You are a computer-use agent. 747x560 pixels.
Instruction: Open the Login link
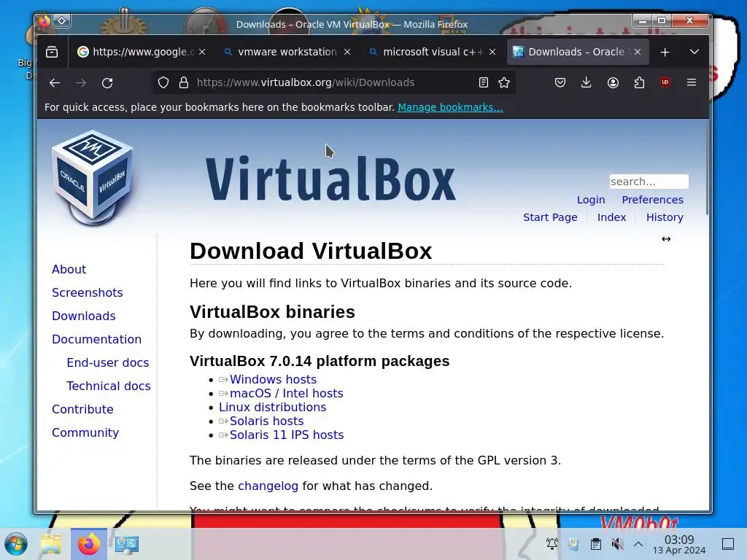tap(591, 200)
